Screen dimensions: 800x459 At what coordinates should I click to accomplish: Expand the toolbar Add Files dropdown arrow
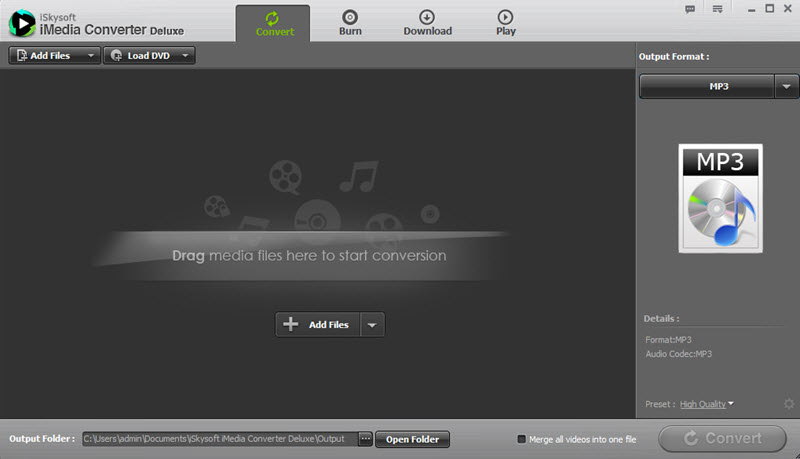90,56
